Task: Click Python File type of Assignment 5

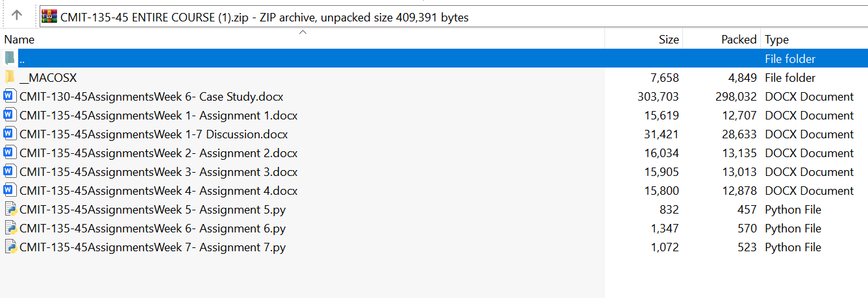Action: 793,210
